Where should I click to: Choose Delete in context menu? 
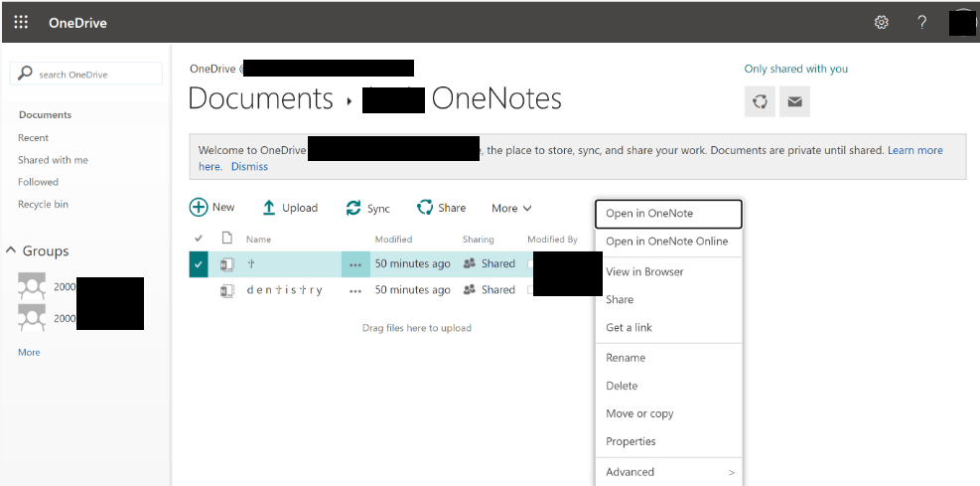(x=669, y=386)
